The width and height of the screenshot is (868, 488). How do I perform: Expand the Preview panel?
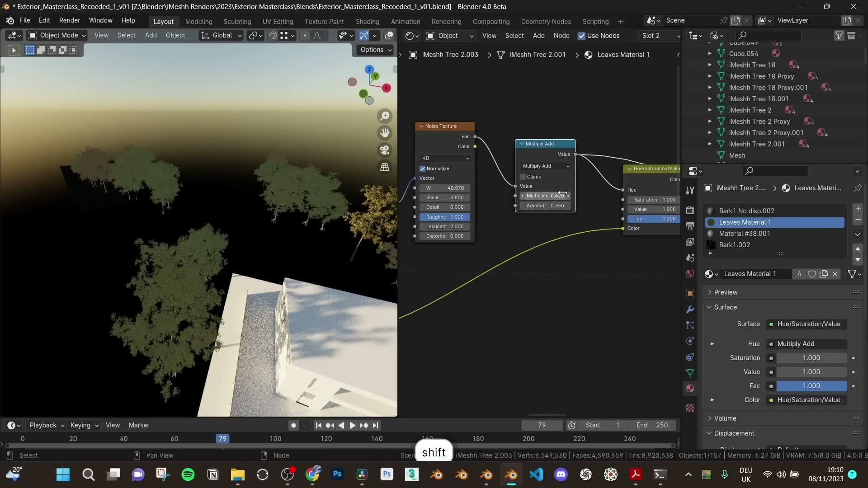click(x=725, y=292)
